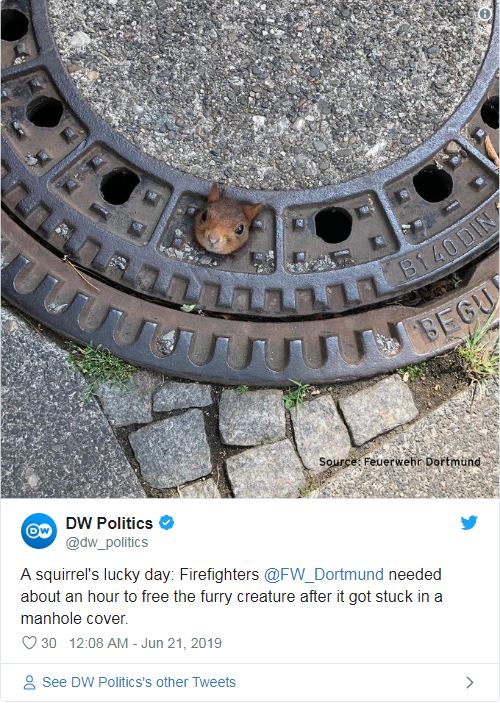Click the Twitter bird logo
The width and height of the screenshot is (500, 703).
[469, 523]
